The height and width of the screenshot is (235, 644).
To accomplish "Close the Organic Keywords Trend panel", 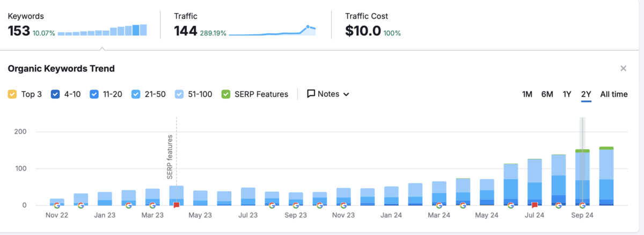I will tap(623, 69).
